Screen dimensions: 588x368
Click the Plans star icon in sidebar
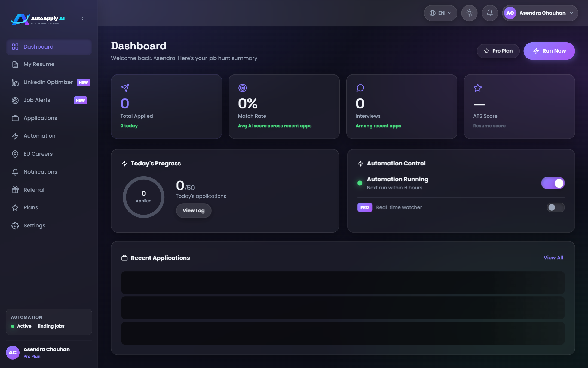click(15, 208)
